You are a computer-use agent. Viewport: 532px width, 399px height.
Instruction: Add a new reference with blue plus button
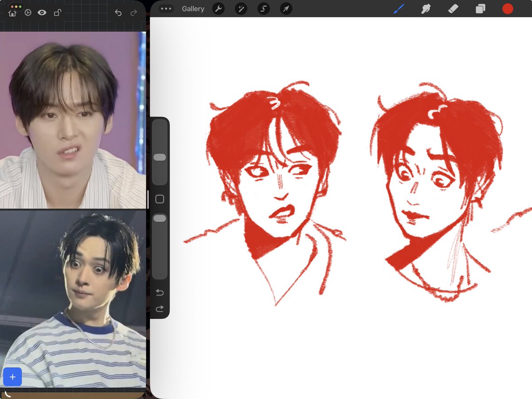12,377
